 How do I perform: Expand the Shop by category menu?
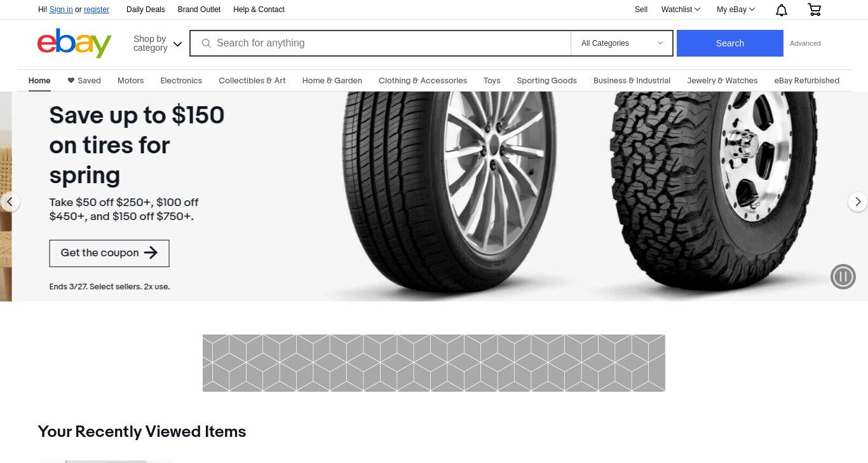[158, 43]
